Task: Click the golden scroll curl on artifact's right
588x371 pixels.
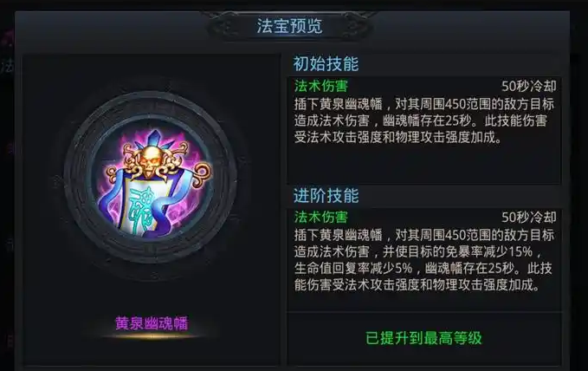Action: (202, 172)
